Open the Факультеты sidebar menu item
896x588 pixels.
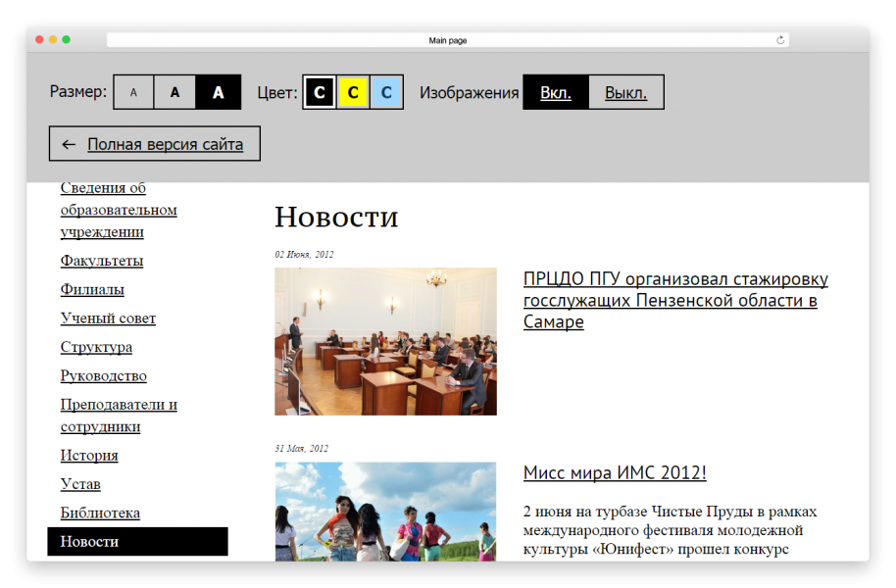[102, 261]
